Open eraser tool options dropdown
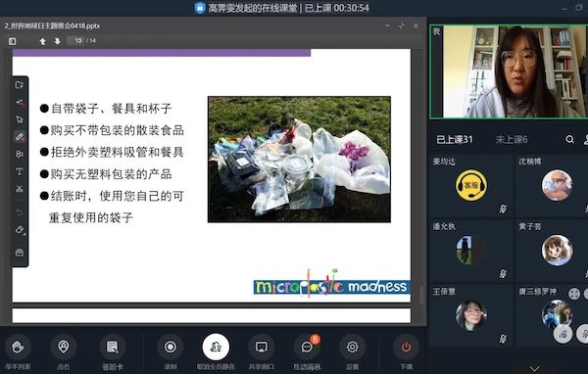 coord(21,230)
